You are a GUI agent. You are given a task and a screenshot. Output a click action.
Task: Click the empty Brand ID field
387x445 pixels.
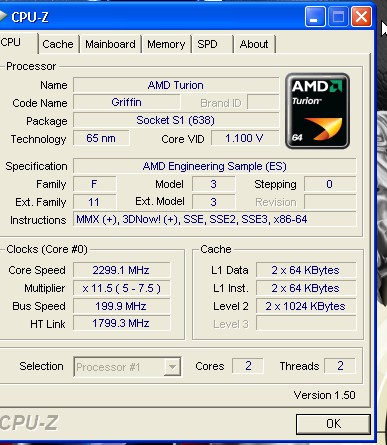coord(263,102)
